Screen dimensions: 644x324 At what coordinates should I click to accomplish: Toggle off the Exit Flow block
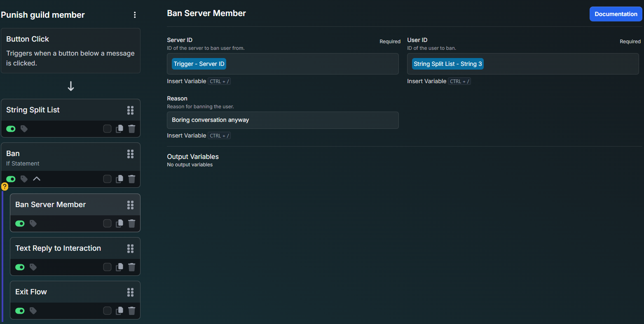pyautogui.click(x=20, y=311)
